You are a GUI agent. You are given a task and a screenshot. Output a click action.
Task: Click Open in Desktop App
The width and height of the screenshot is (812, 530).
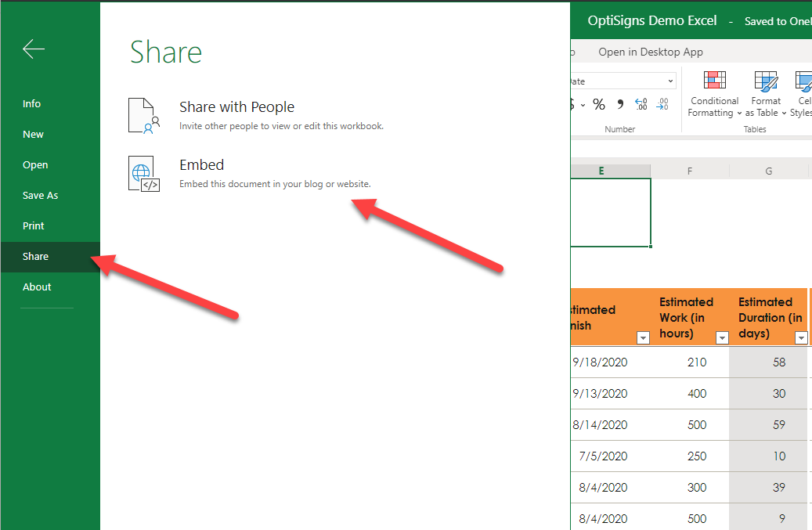(650, 52)
